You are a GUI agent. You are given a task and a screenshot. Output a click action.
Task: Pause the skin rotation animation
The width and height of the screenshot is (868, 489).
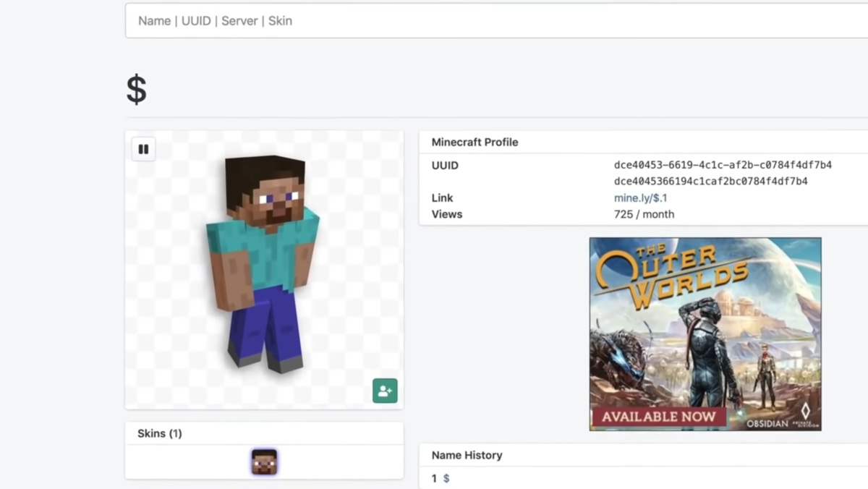click(143, 149)
